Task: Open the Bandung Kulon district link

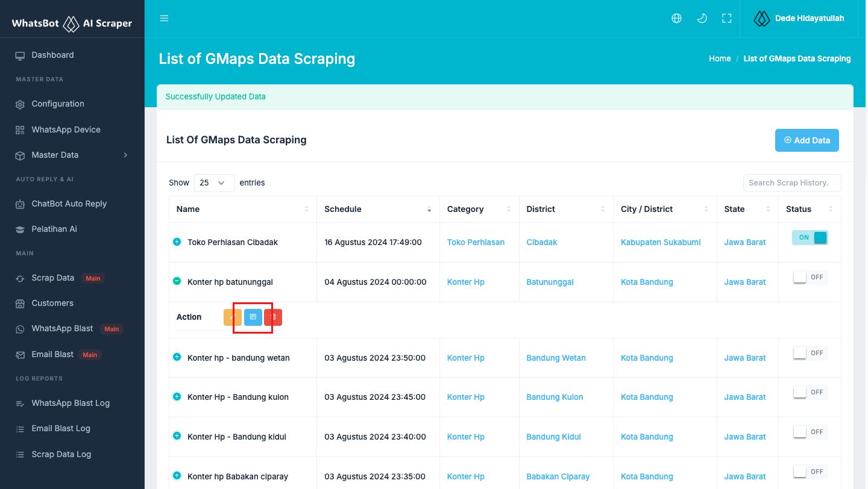Action: pyautogui.click(x=555, y=397)
